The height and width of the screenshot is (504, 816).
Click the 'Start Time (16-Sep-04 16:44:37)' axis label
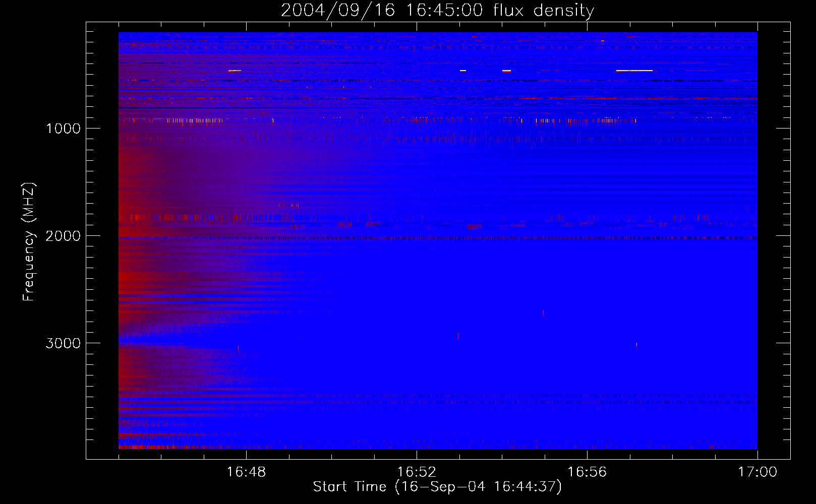pos(437,487)
